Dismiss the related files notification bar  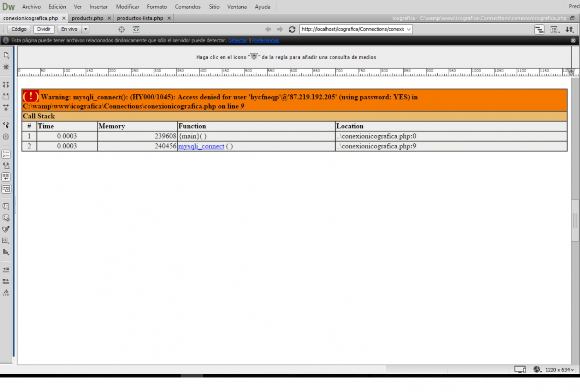(x=573, y=40)
